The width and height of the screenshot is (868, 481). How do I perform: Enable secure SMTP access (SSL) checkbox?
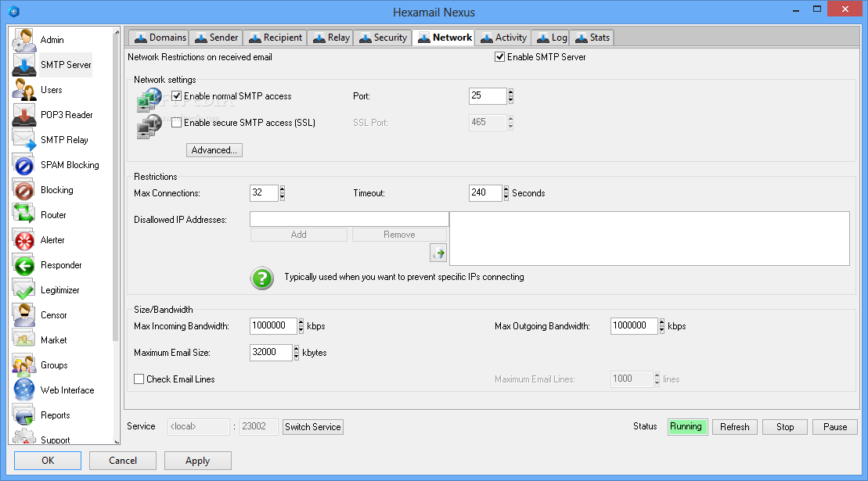point(177,123)
